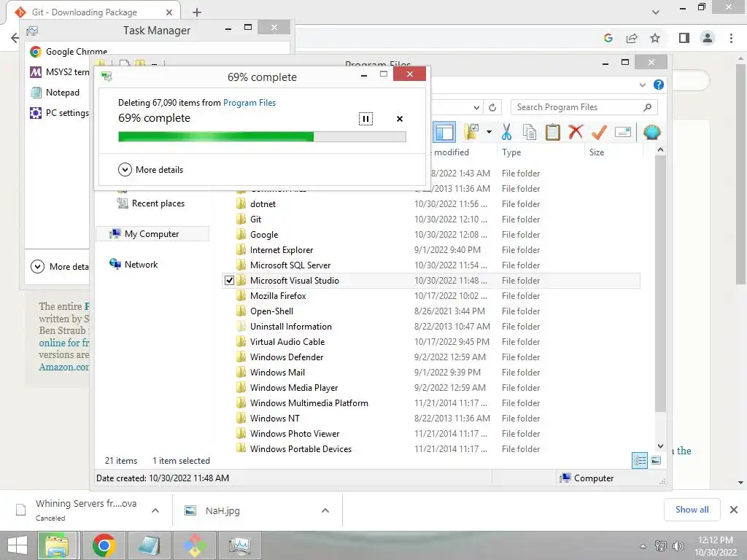Select the Windows Defender folder icon

[241, 357]
